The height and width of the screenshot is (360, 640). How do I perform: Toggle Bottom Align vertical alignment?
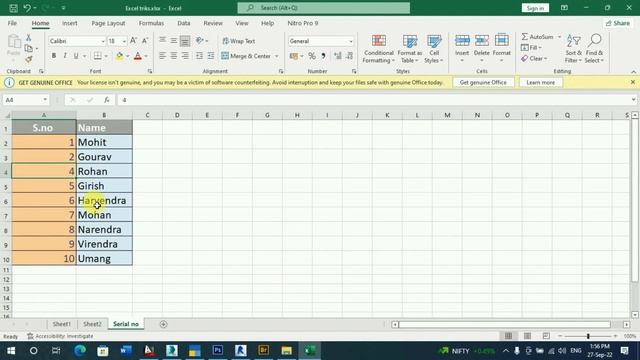point(185,41)
